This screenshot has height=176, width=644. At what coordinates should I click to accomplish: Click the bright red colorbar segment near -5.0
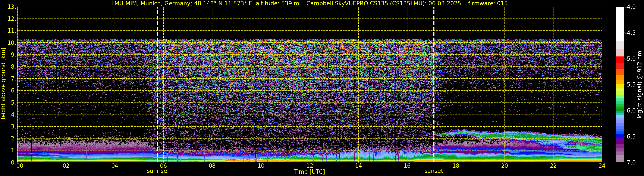tap(620, 60)
